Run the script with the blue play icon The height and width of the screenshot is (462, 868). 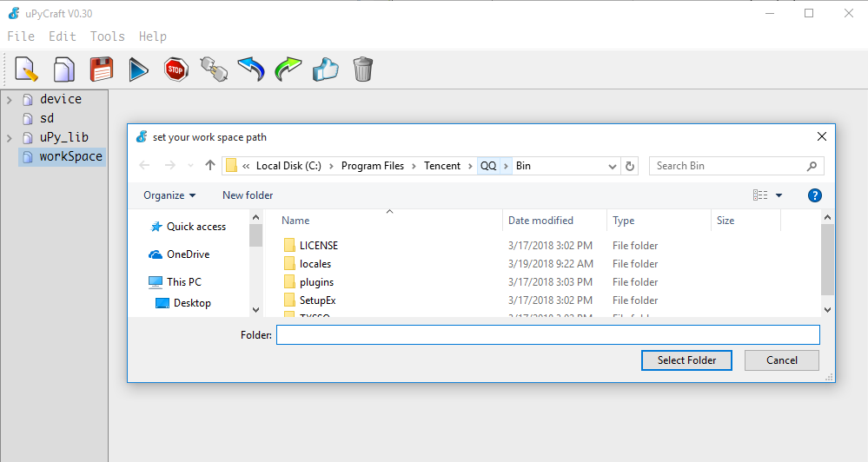[x=138, y=69]
